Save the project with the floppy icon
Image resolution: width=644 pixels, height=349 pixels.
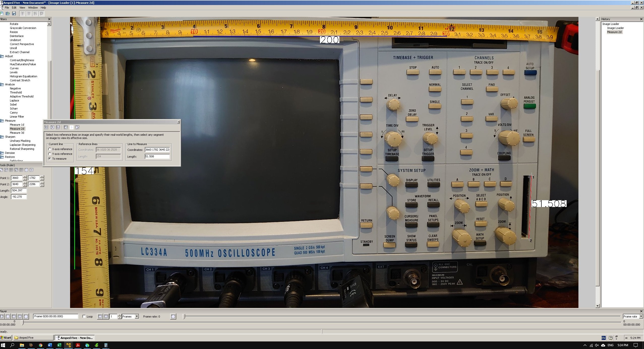[x=14, y=13]
